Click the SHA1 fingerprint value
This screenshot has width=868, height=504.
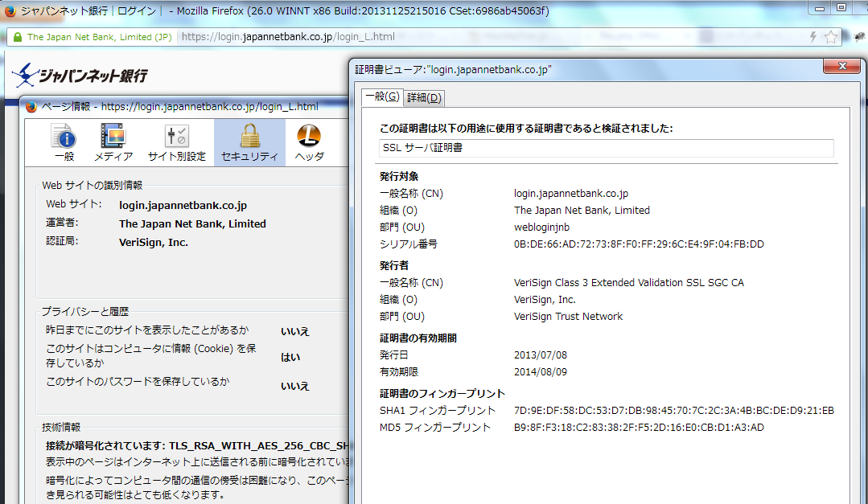pyautogui.click(x=673, y=411)
